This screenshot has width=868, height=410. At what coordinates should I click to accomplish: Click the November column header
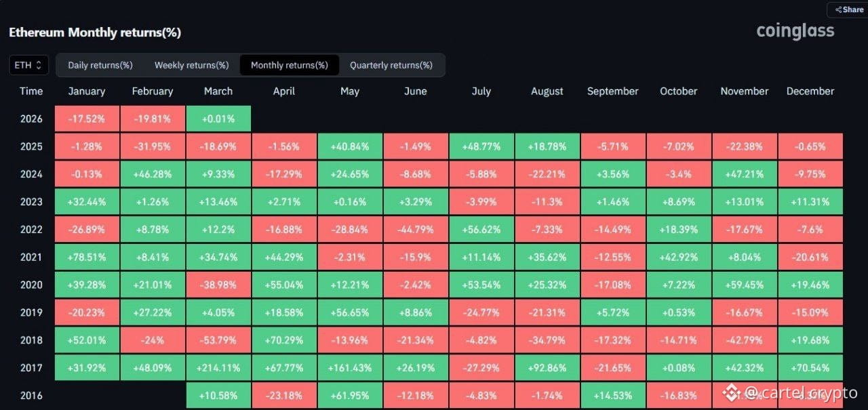(745, 91)
